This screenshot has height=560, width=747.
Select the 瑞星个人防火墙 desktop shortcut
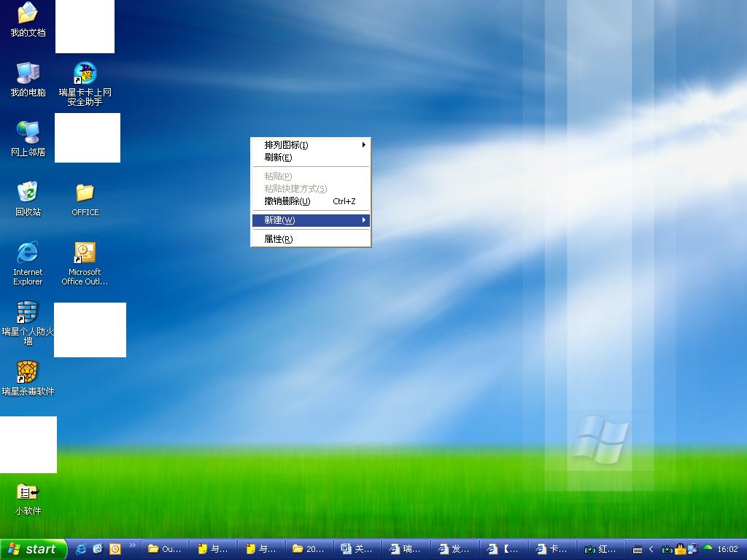28,323
